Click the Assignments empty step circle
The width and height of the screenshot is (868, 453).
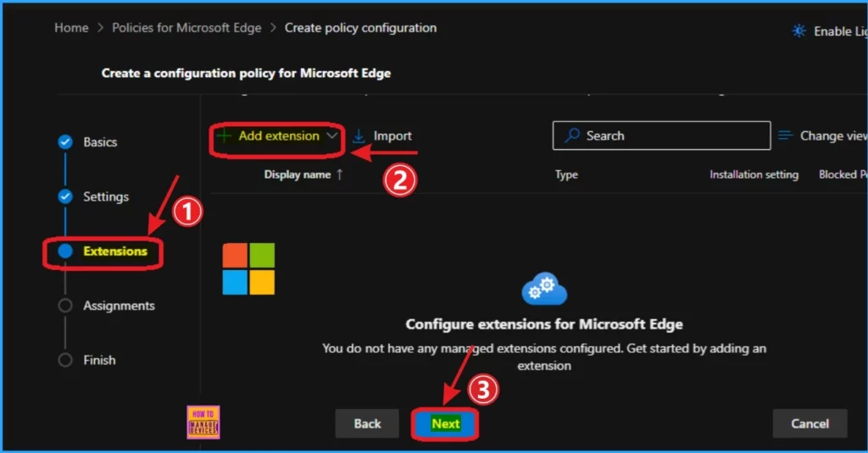click(65, 306)
